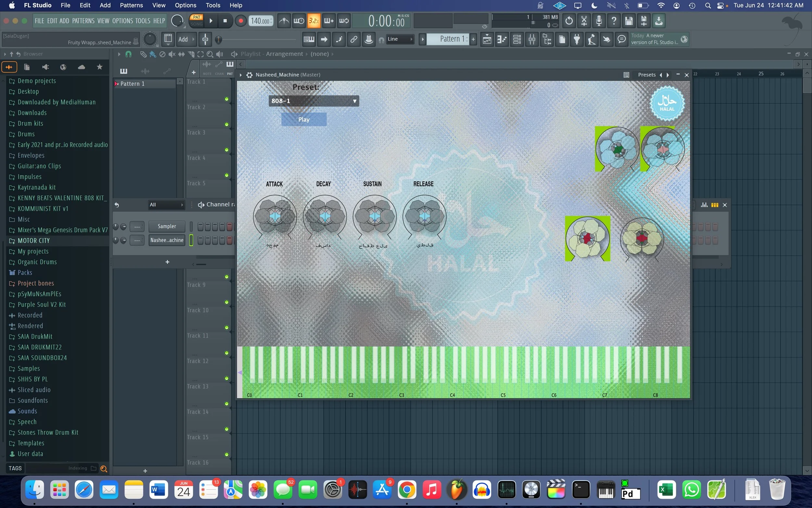Open the 808-1 preset dropdown
This screenshot has height=508, width=812.
[313, 101]
